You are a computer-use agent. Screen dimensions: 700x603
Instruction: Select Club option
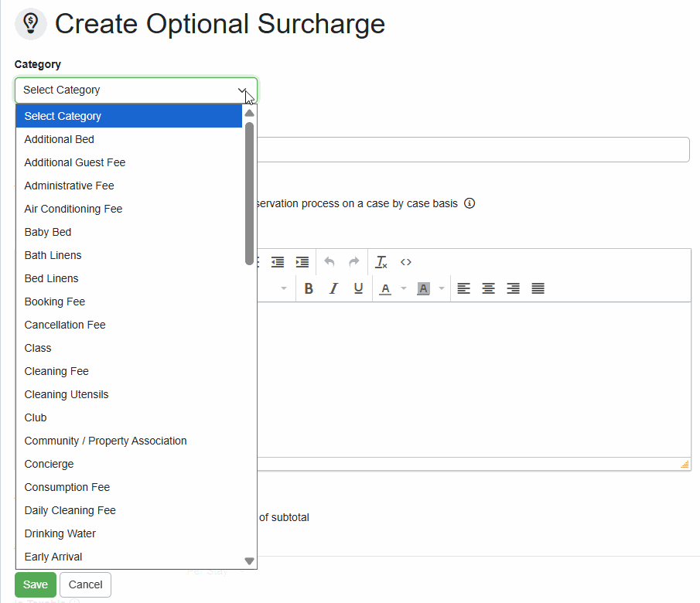pos(129,417)
